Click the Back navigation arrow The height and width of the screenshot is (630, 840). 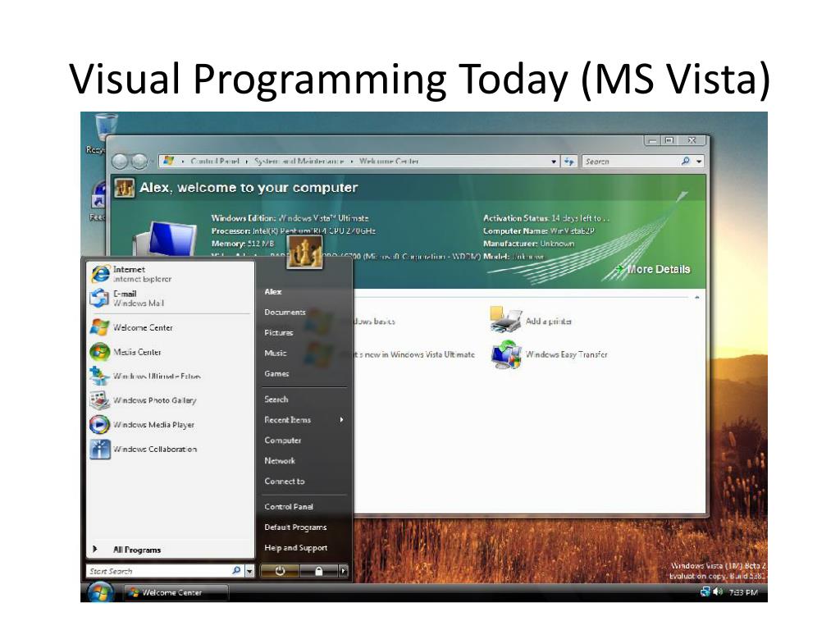click(x=120, y=161)
